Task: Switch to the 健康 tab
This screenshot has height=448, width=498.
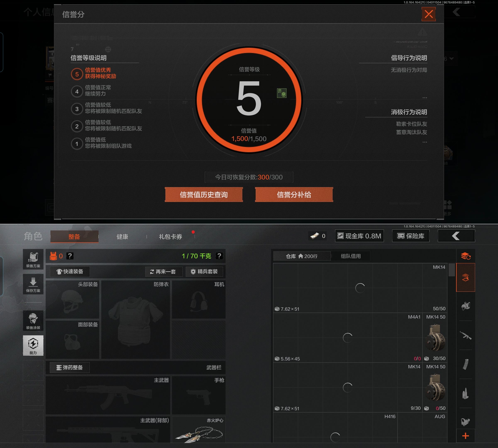Action: click(122, 237)
